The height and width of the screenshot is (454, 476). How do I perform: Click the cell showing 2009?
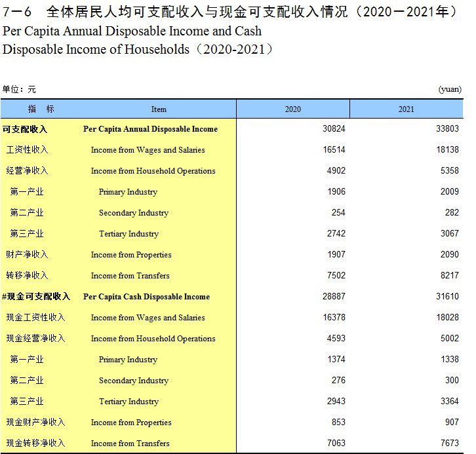click(x=450, y=191)
